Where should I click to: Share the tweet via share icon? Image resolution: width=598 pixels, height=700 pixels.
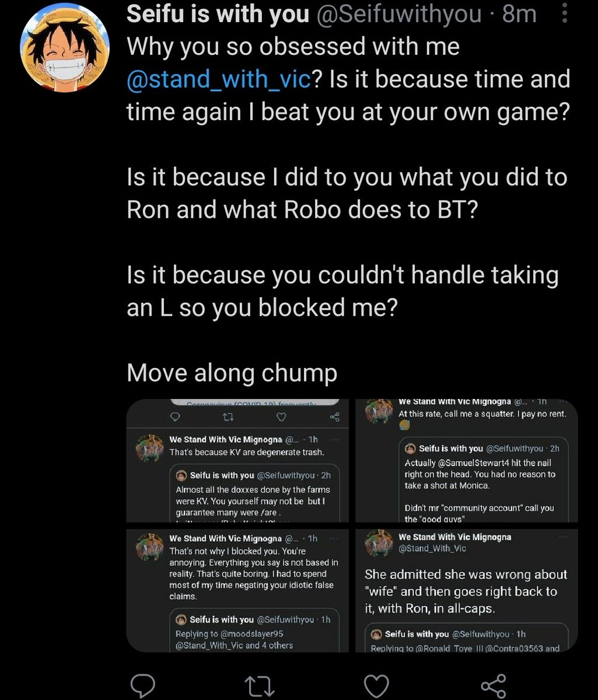pyautogui.click(x=494, y=685)
